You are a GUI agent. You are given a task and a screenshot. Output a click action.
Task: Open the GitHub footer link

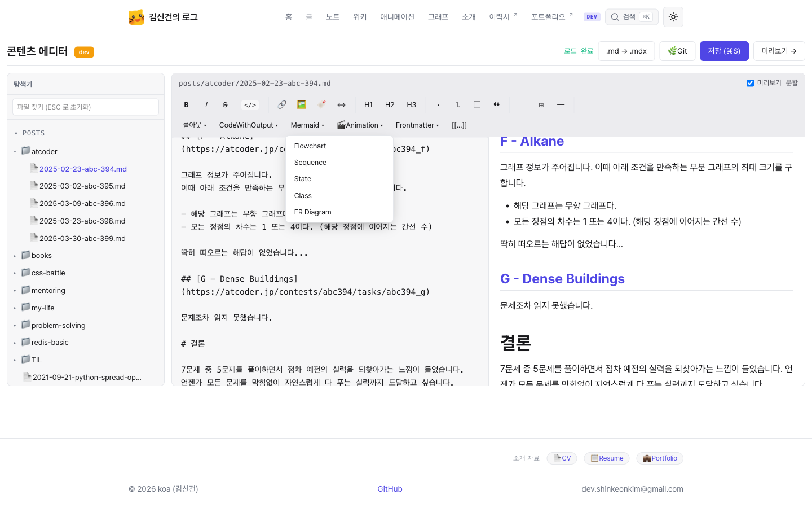click(x=390, y=489)
